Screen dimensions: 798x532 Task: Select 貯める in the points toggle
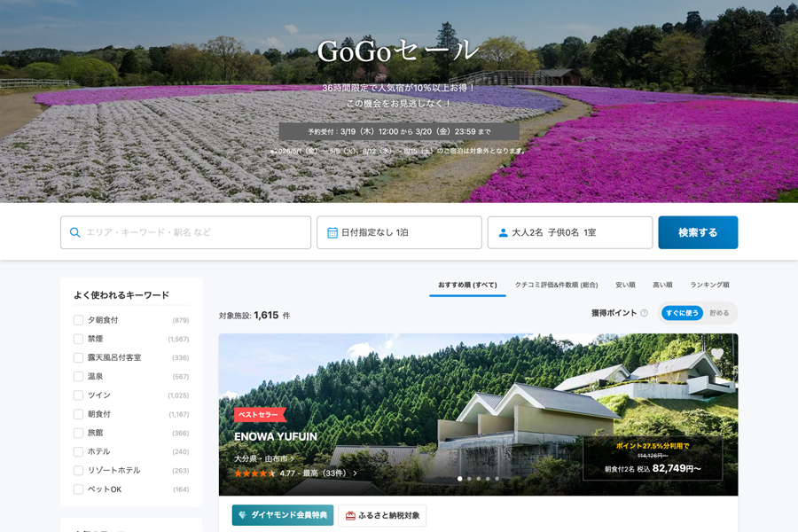click(x=722, y=312)
